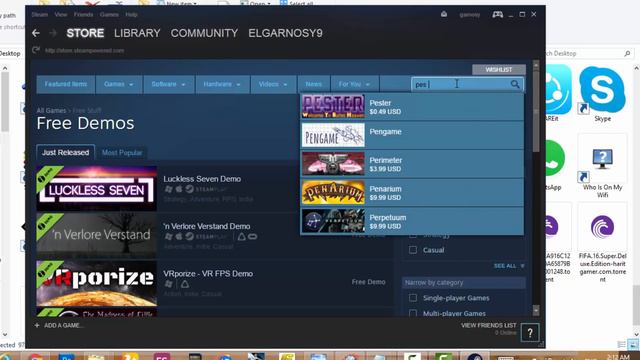Open Big Picture mode controller icon

tap(497, 14)
